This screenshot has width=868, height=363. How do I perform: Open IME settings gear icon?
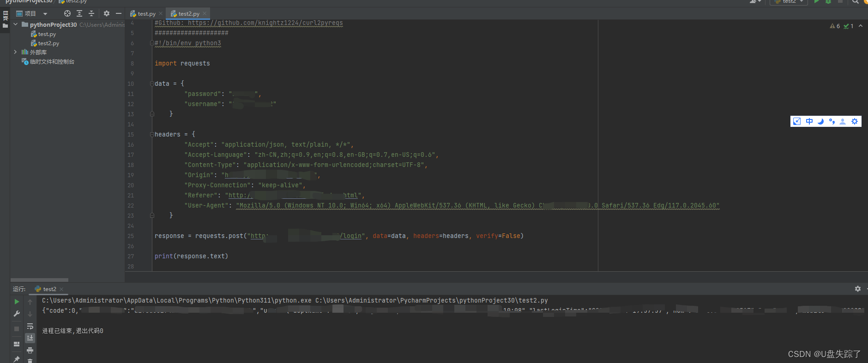(855, 121)
